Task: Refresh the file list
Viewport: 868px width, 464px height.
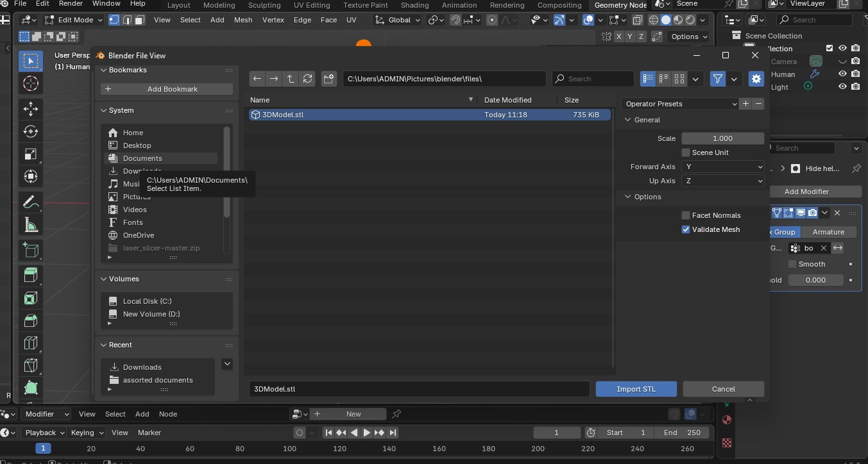Action: click(307, 79)
